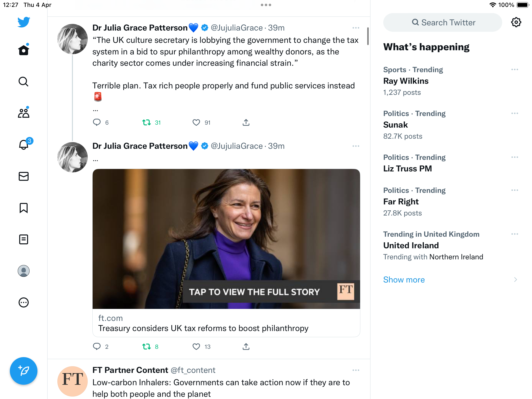Open more options for Liz Truss PM trend
The image size is (532, 399).
[515, 157]
